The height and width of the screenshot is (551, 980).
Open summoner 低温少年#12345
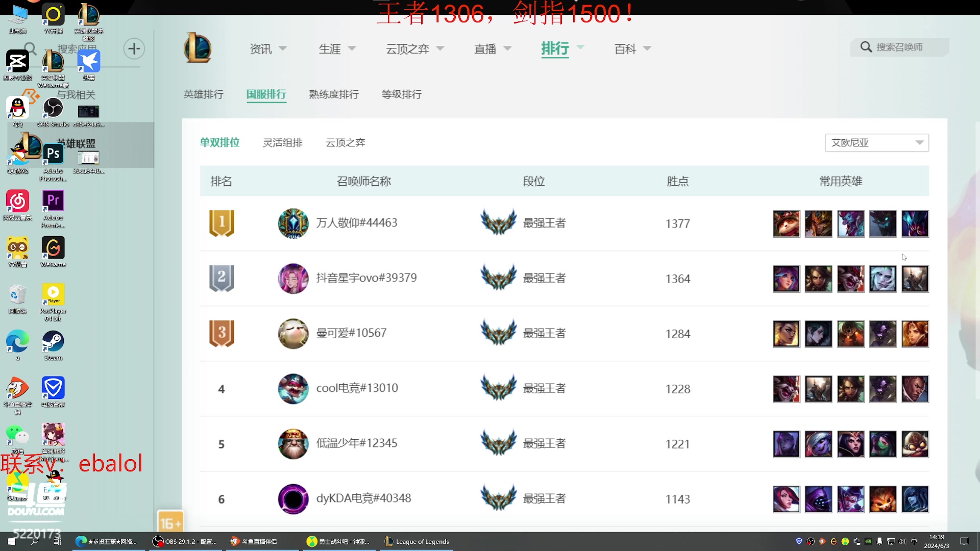pyautogui.click(x=357, y=443)
